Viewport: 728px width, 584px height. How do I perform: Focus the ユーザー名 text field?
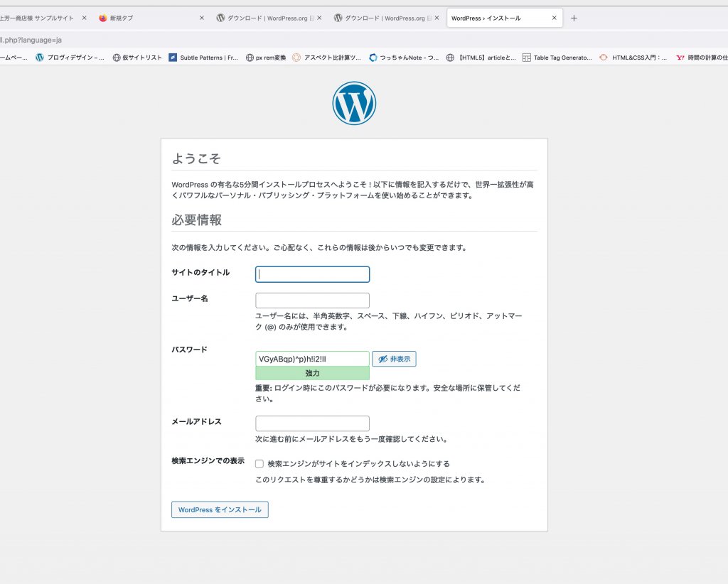pyautogui.click(x=312, y=301)
